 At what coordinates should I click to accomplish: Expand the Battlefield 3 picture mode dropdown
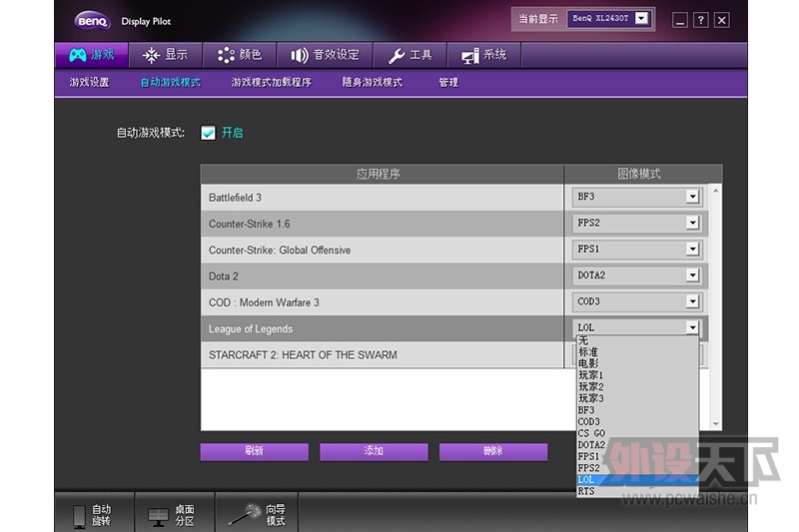click(x=692, y=197)
